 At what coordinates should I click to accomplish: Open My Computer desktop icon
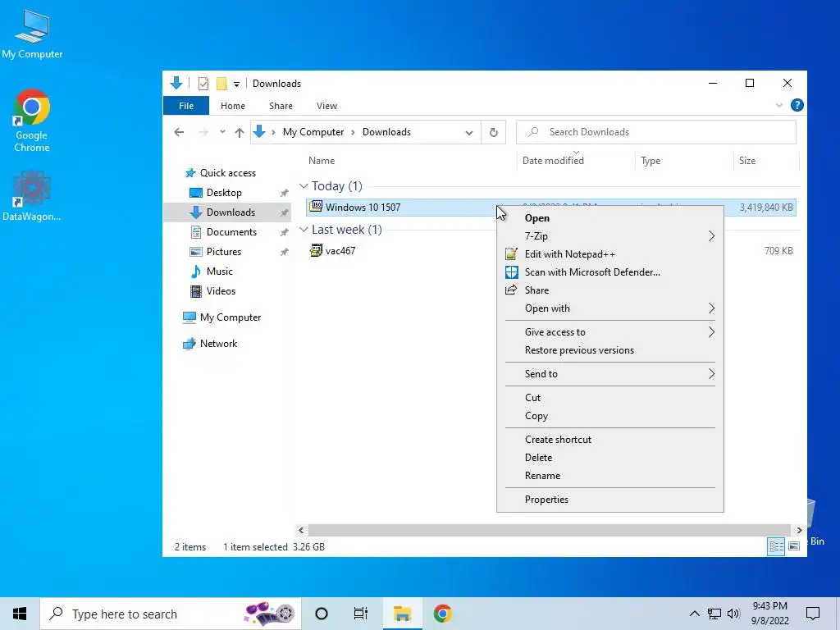32,34
